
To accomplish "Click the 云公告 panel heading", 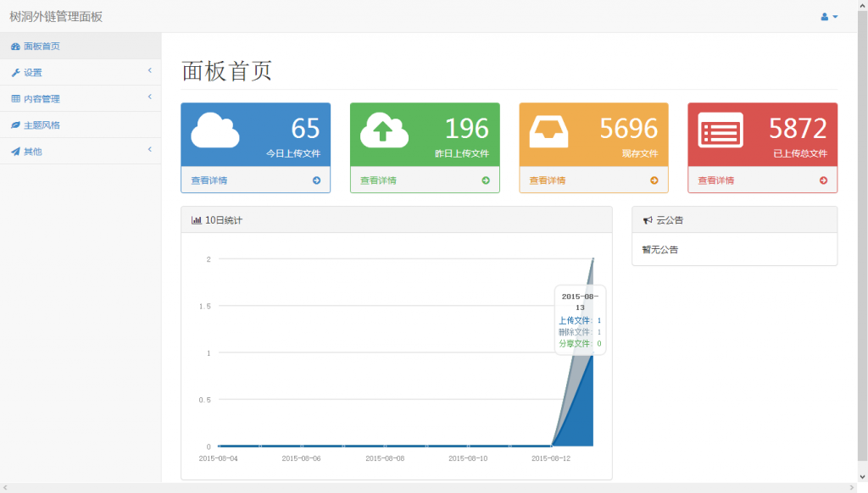I will [670, 220].
